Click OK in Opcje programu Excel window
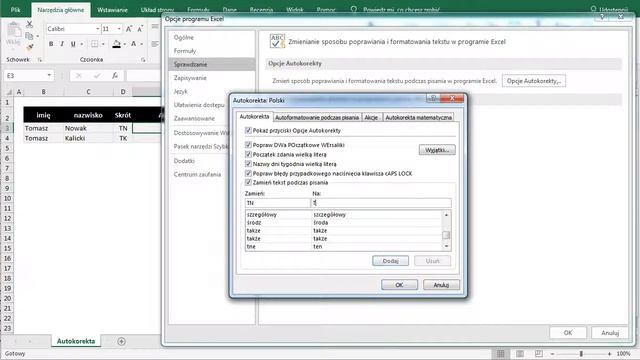The image size is (640, 360). pos(568,333)
